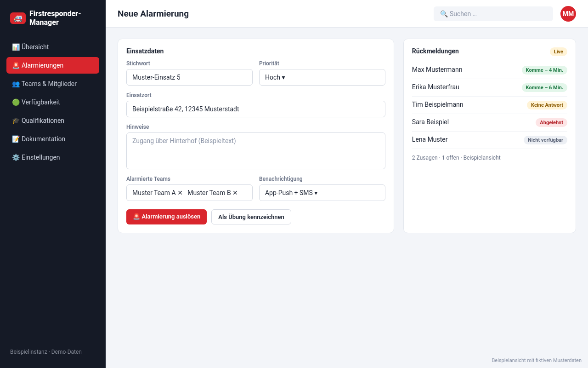Trigger Alarmierung auslösen button

pyautogui.click(x=166, y=217)
